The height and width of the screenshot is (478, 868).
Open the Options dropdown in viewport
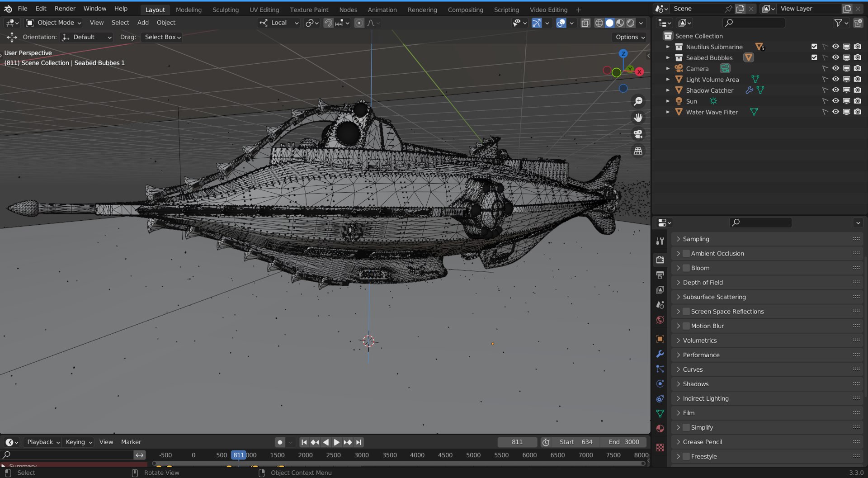click(x=630, y=37)
